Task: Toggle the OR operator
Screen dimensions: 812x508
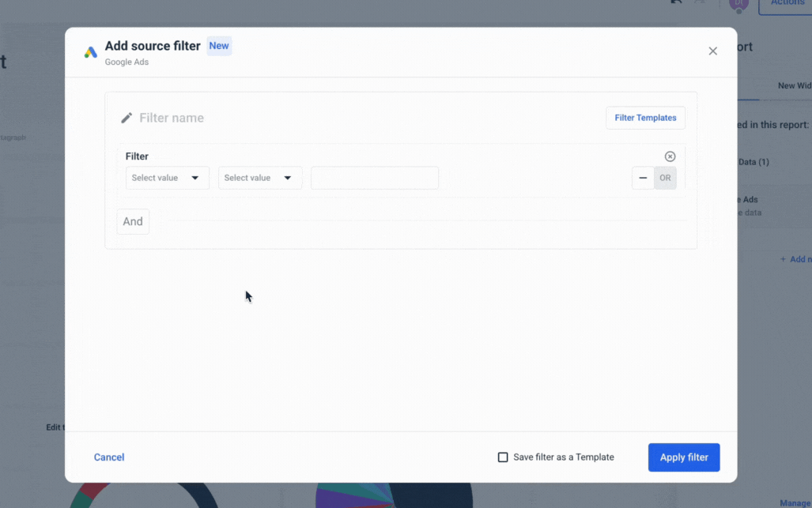Action: [665, 178]
